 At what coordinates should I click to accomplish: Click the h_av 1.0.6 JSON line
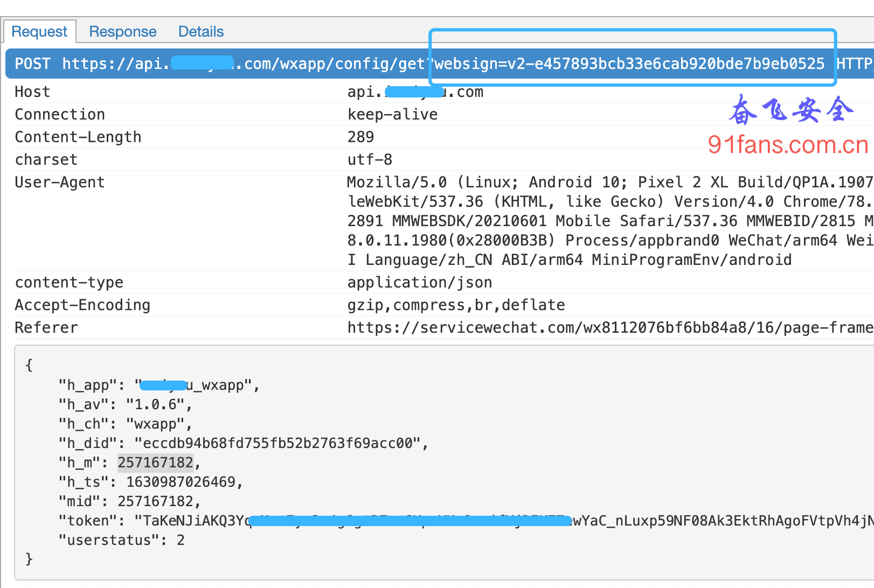point(125,405)
